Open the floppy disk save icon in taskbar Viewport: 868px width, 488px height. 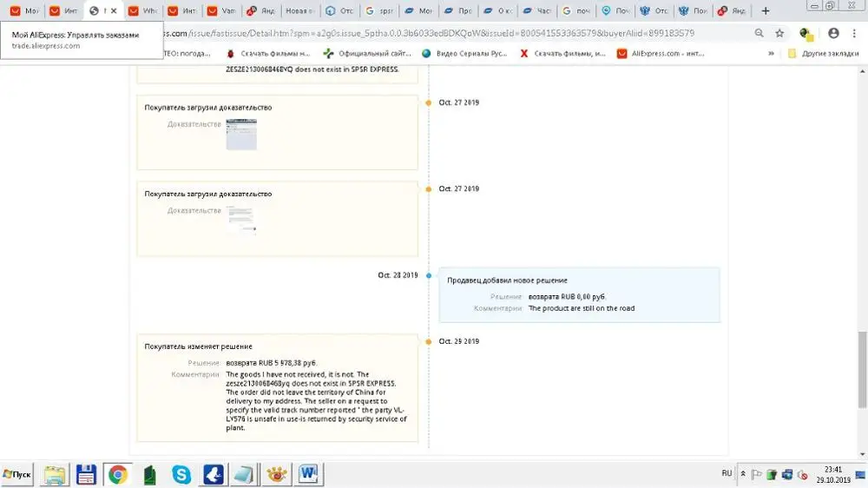86,475
